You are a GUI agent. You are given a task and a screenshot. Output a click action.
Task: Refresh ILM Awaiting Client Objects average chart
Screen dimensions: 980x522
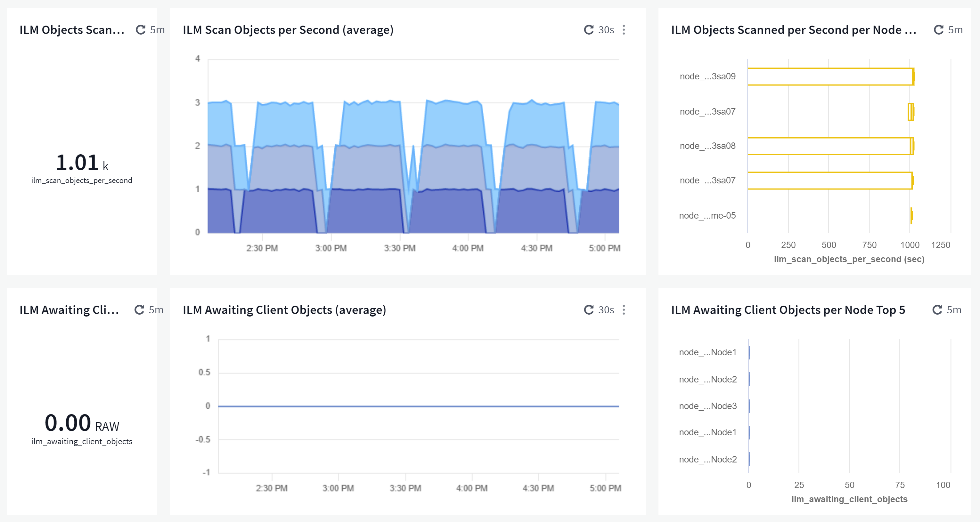click(589, 310)
